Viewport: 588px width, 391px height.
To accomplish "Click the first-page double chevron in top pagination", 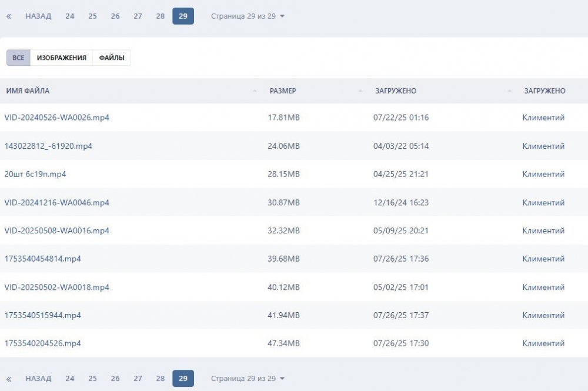I will coord(9,16).
